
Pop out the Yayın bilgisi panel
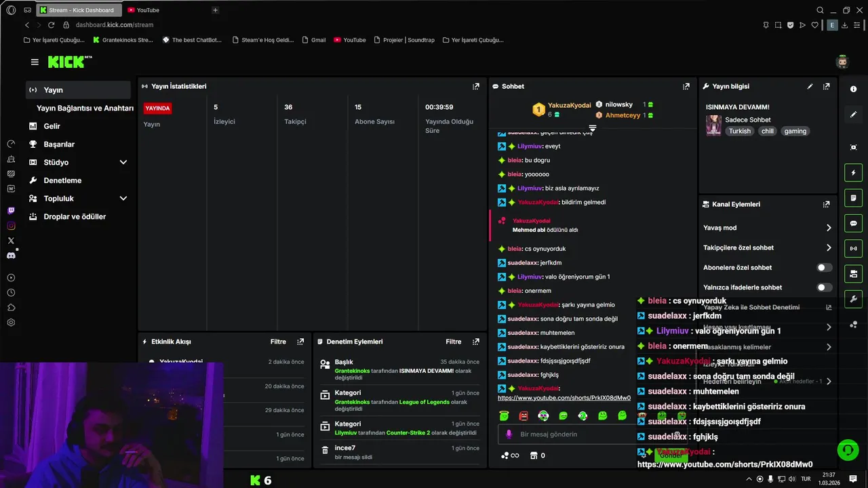[826, 86]
